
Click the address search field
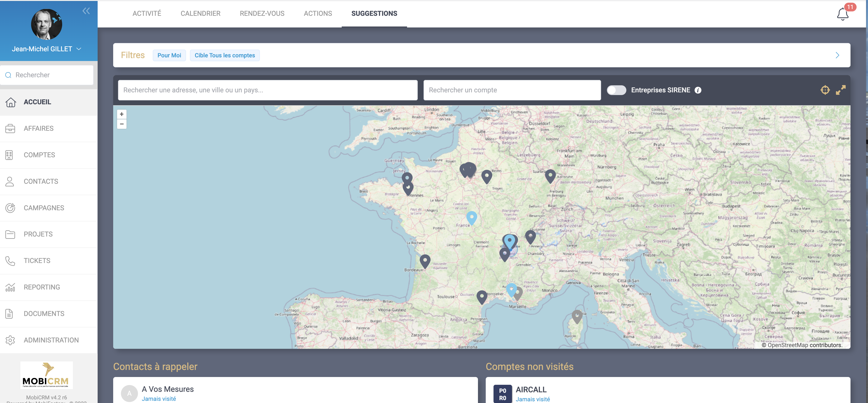click(268, 90)
